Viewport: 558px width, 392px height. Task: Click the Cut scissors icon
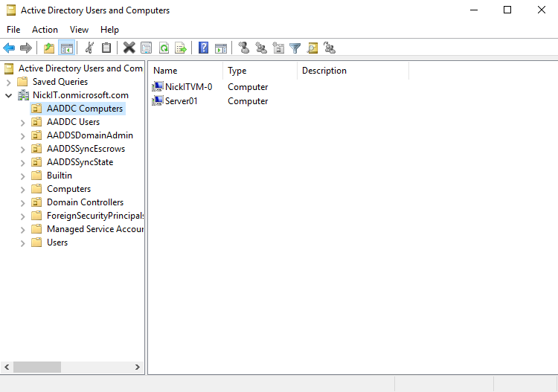tap(89, 48)
